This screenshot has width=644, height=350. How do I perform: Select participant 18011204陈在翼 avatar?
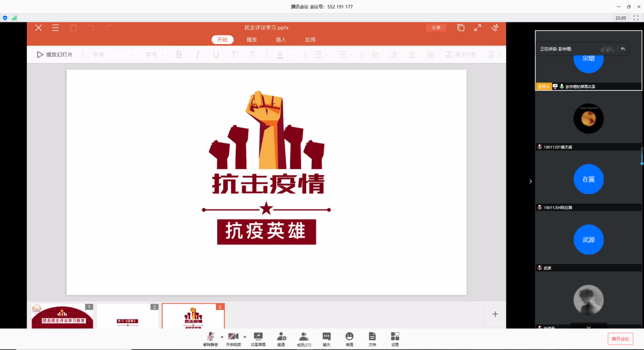pos(589,179)
